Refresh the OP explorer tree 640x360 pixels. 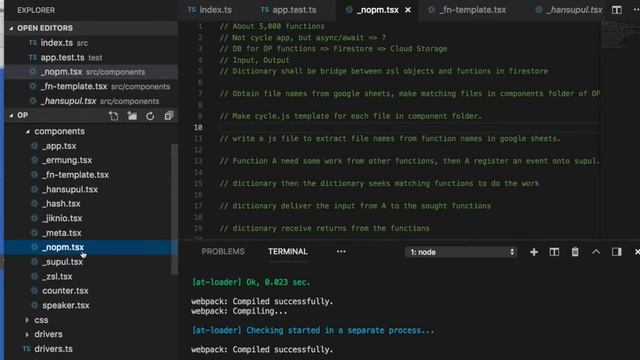(x=150, y=116)
